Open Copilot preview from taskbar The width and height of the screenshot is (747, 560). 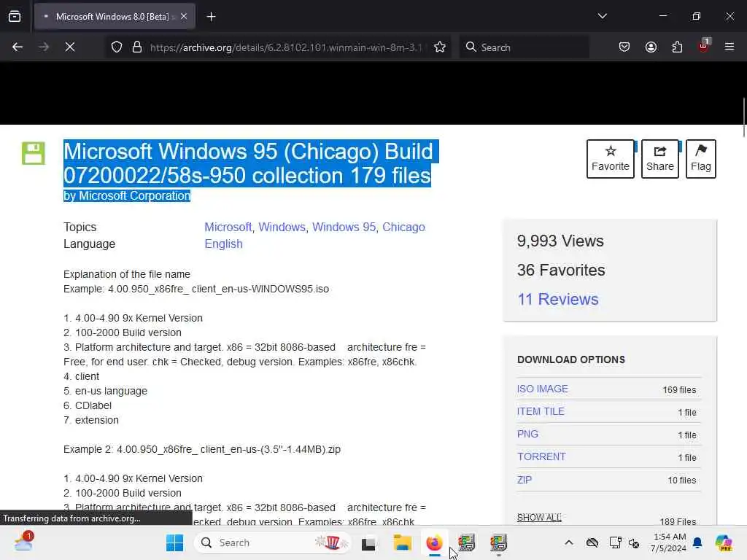[724, 542]
